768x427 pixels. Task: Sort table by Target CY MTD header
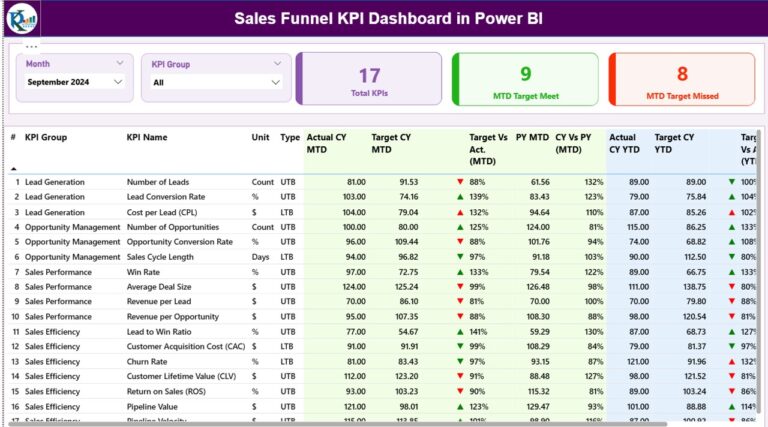391,143
